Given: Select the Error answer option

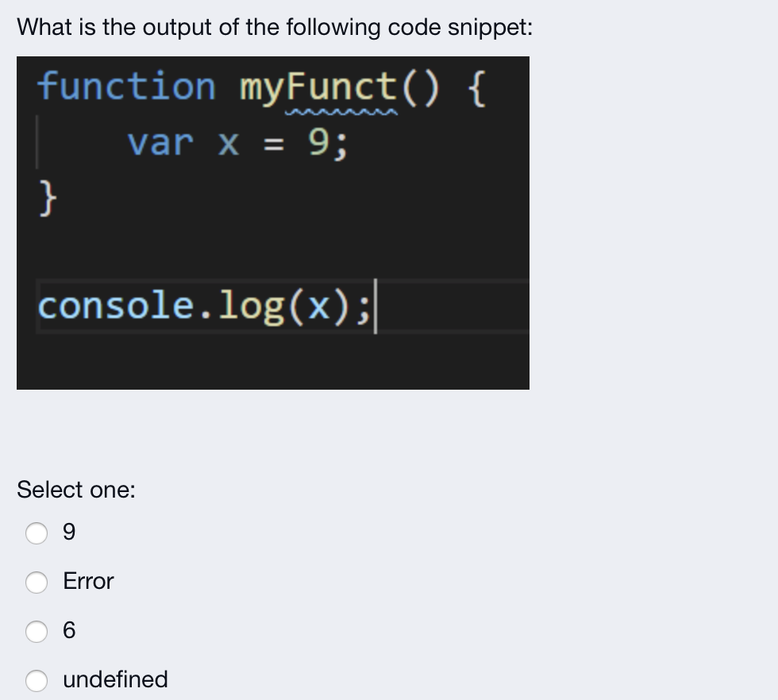Looking at the screenshot, I should click(x=37, y=583).
